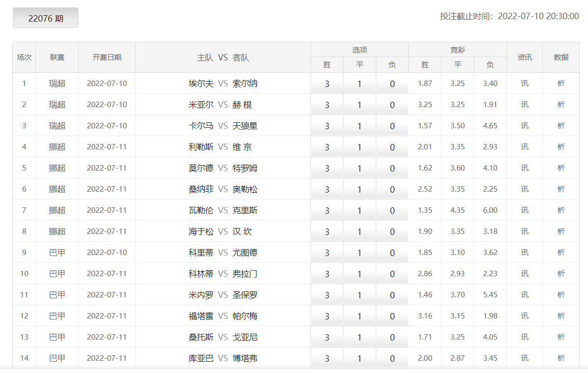This screenshot has width=588, height=373.
Task: Select win option 3 for 桑托斯 VS 戈亚尼
Action: tap(327, 337)
